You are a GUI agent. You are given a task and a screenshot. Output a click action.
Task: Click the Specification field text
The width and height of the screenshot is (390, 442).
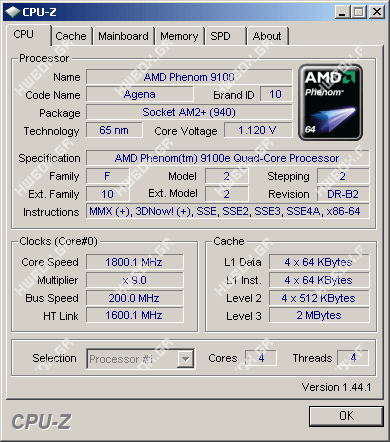(228, 158)
